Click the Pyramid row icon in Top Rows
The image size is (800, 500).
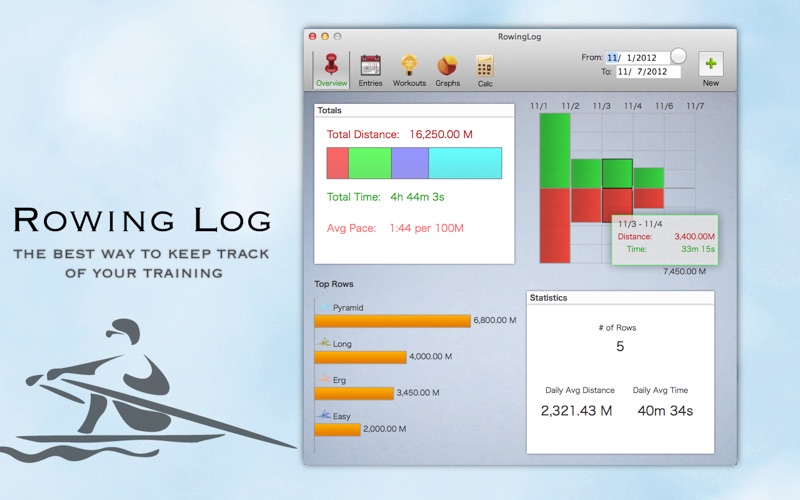325,307
